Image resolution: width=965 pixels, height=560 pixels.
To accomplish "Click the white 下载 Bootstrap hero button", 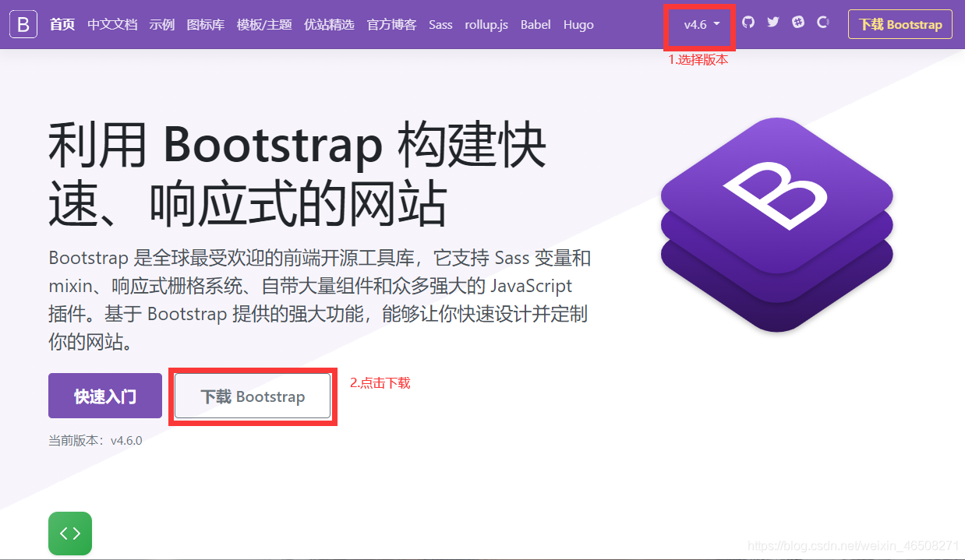I will click(x=253, y=396).
